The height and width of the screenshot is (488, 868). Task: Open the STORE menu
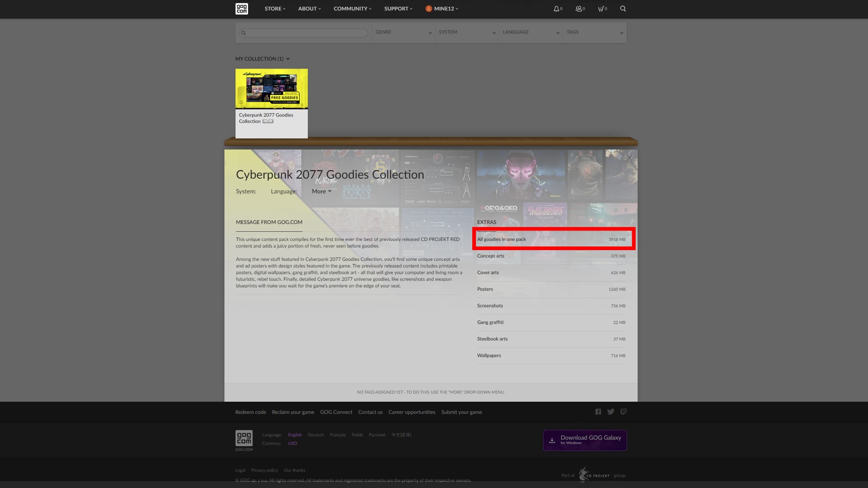(x=275, y=8)
